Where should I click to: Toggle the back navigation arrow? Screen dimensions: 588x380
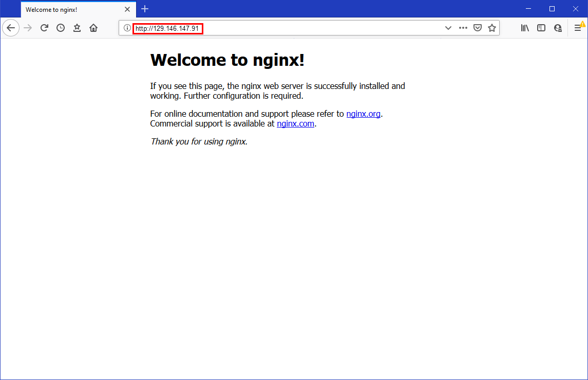click(x=11, y=28)
